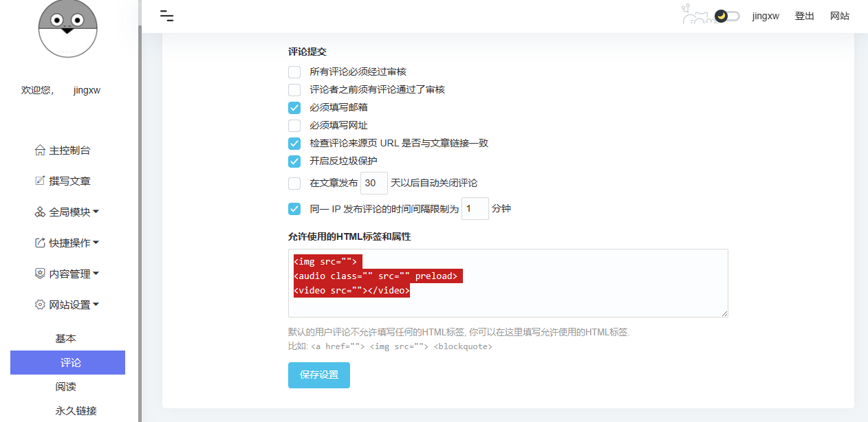Open the Dashboard (主控制台) via its home icon
This screenshot has width=868, height=422.
coord(40,150)
